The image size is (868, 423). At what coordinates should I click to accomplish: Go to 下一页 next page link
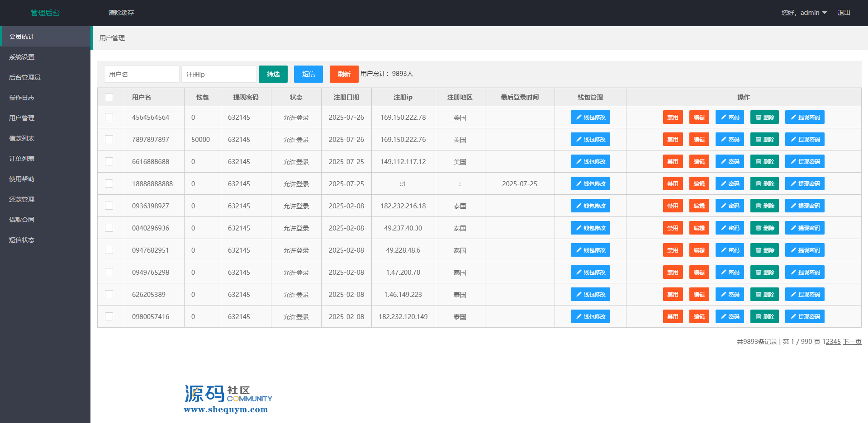point(852,342)
